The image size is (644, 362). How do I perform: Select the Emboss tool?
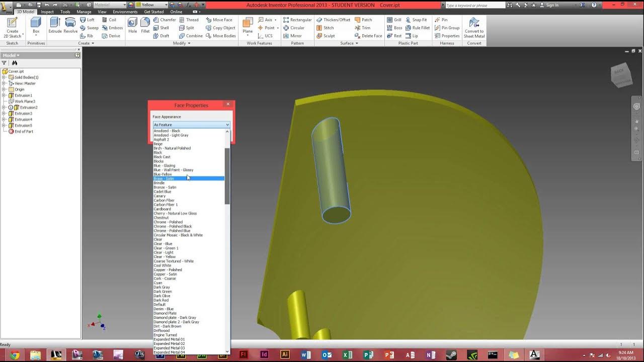click(112, 28)
